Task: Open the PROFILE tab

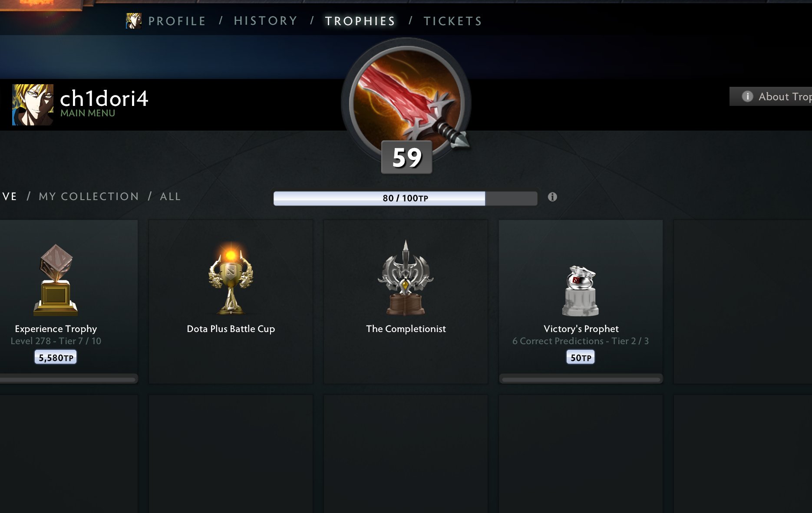Action: 177,21
